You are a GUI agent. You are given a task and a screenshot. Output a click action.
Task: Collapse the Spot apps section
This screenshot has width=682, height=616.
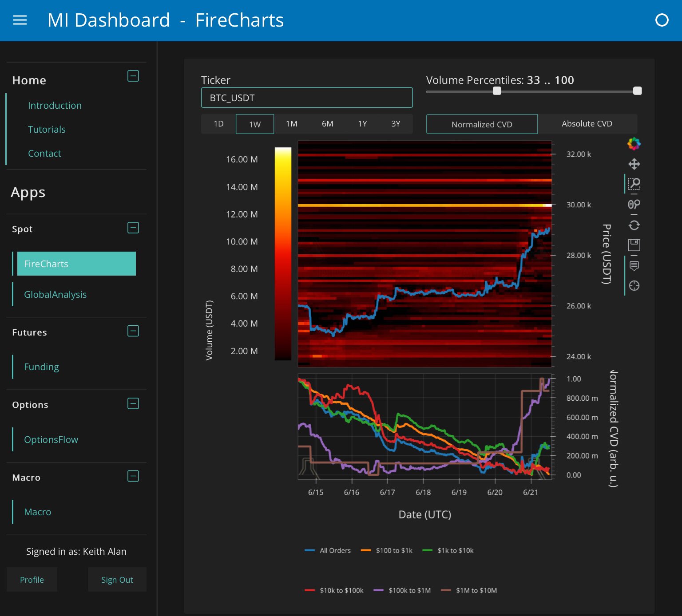point(133,228)
